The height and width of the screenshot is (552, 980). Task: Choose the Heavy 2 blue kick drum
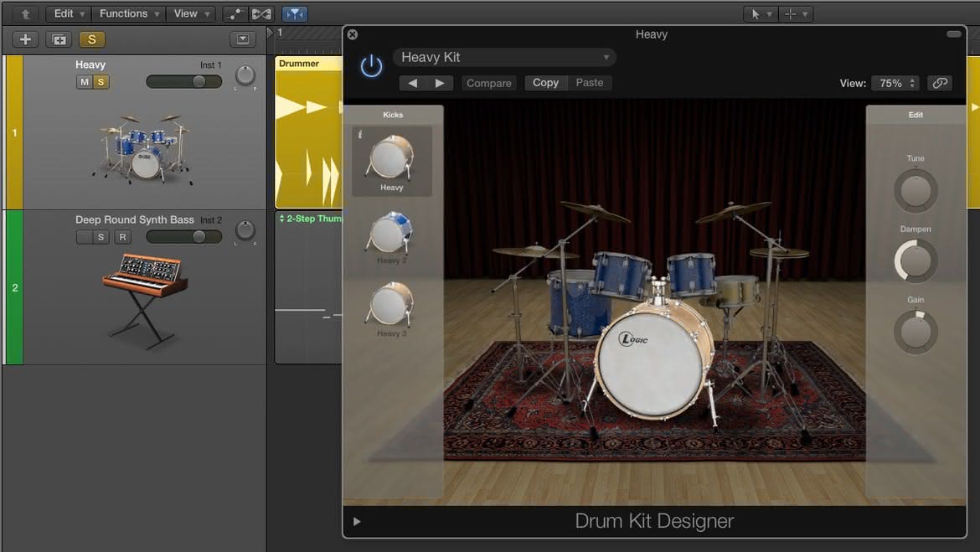[x=391, y=237]
